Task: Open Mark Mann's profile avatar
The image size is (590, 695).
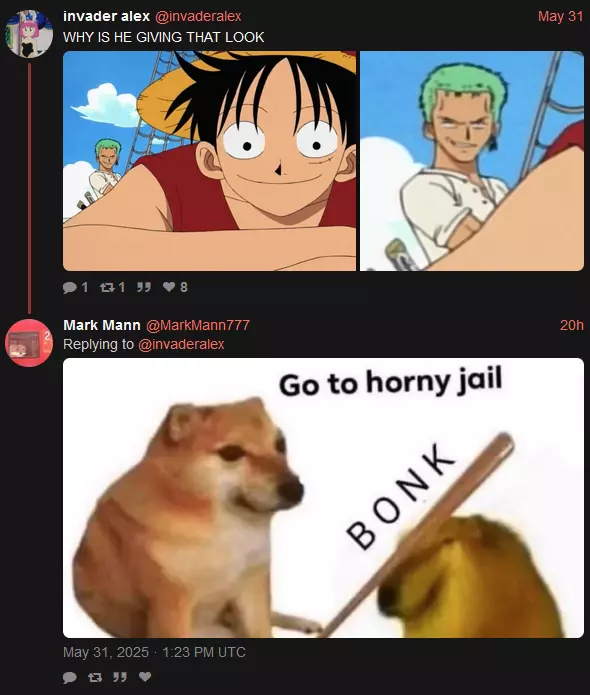Action: [x=29, y=343]
